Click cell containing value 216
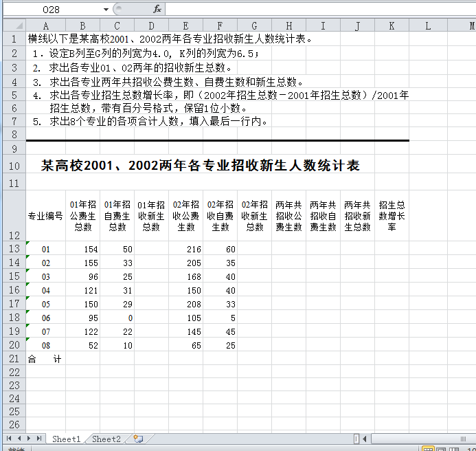The height and width of the screenshot is (451, 476). [x=185, y=249]
